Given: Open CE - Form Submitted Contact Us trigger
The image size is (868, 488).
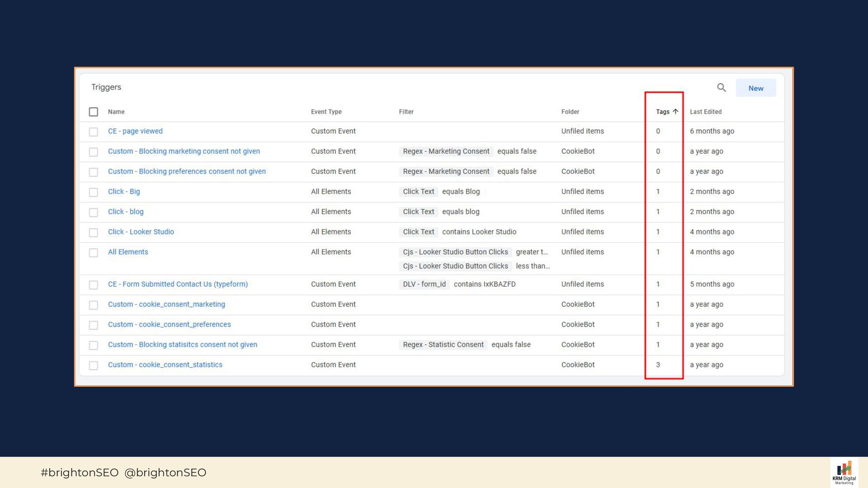Looking at the screenshot, I should click(x=178, y=284).
